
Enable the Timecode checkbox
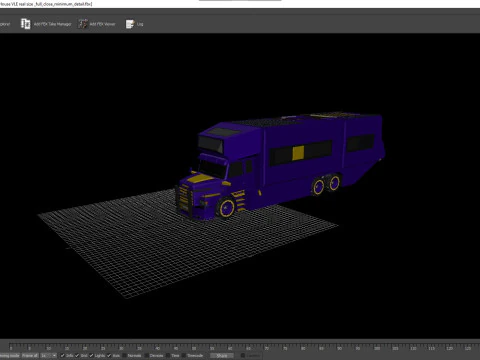pyautogui.click(x=184, y=355)
